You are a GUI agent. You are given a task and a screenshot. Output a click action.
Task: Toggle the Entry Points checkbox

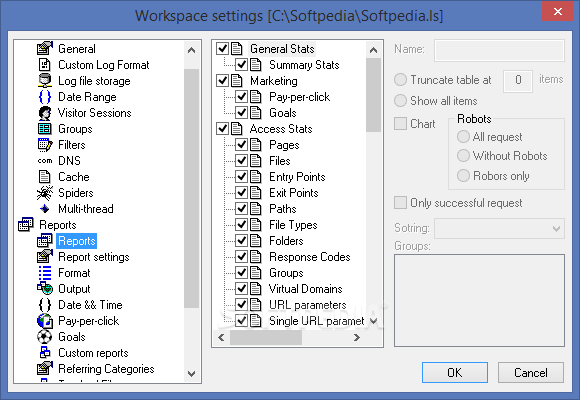242,177
